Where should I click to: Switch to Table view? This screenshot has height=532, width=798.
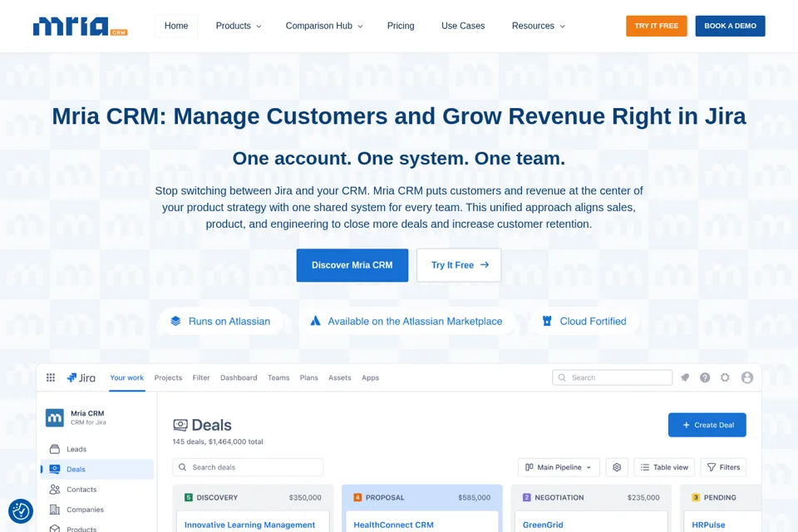coord(664,467)
